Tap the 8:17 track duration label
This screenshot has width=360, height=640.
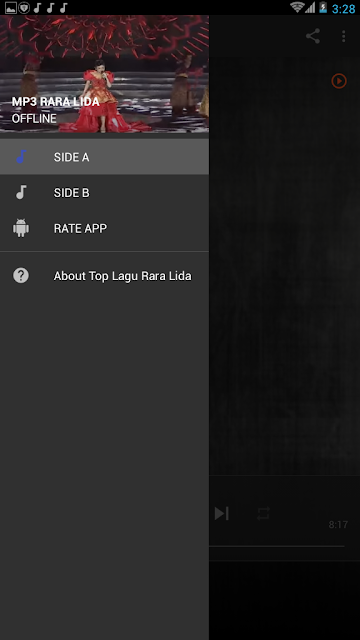click(x=338, y=524)
